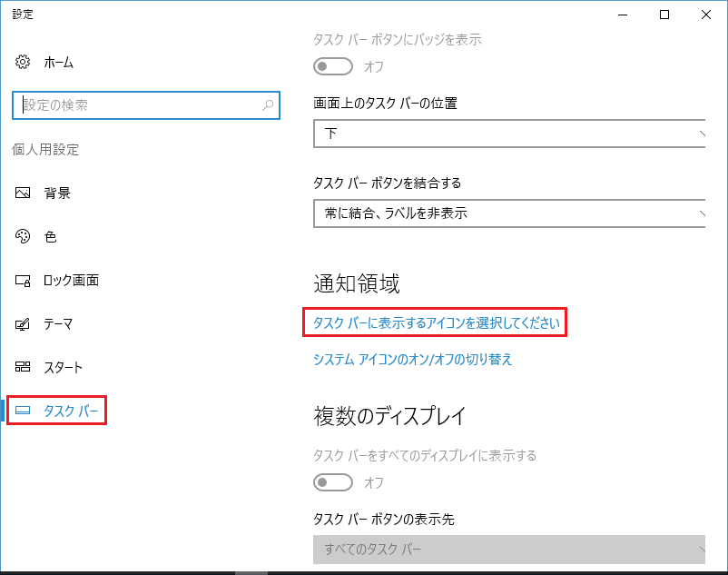This screenshot has width=728, height=575.
Task: Toggle the taskbar button badge switch
Action: tap(332, 66)
